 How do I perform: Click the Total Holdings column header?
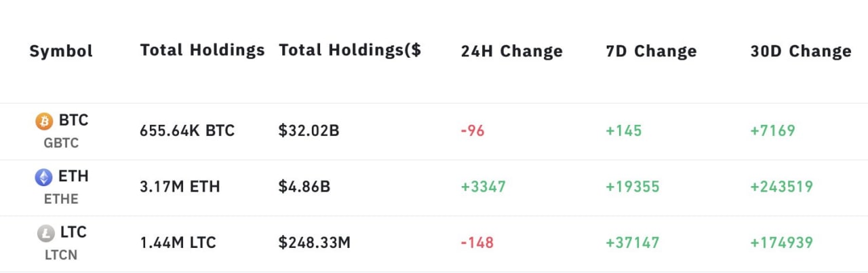pyautogui.click(x=202, y=50)
